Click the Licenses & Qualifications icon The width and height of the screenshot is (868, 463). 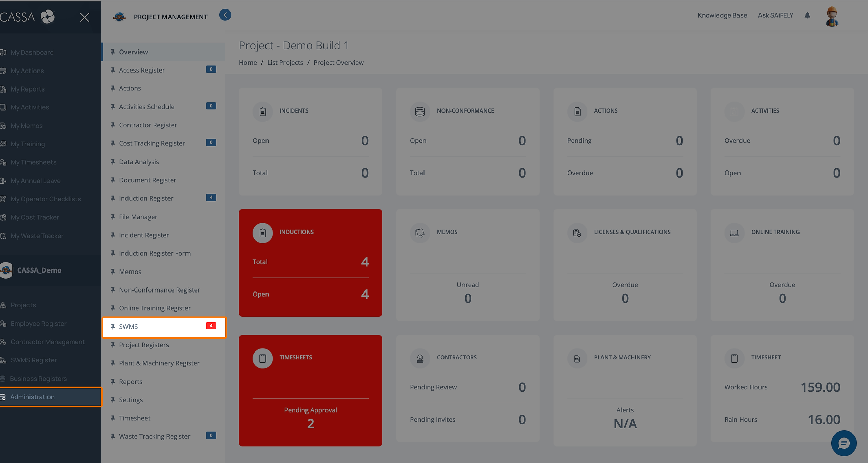click(577, 233)
